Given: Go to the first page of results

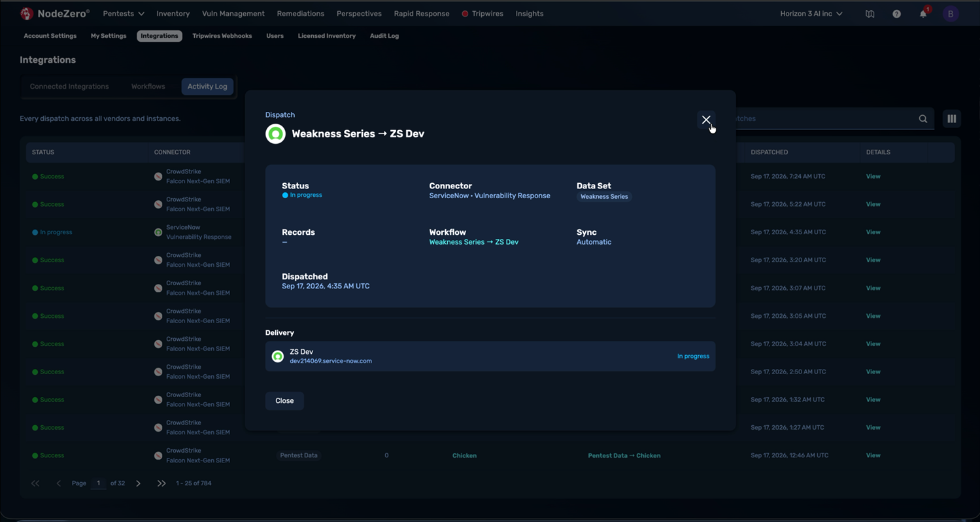Looking at the screenshot, I should coord(35,483).
